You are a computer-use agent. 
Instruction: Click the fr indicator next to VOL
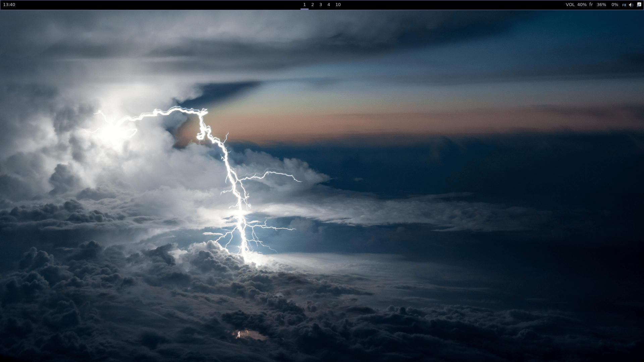point(591,5)
